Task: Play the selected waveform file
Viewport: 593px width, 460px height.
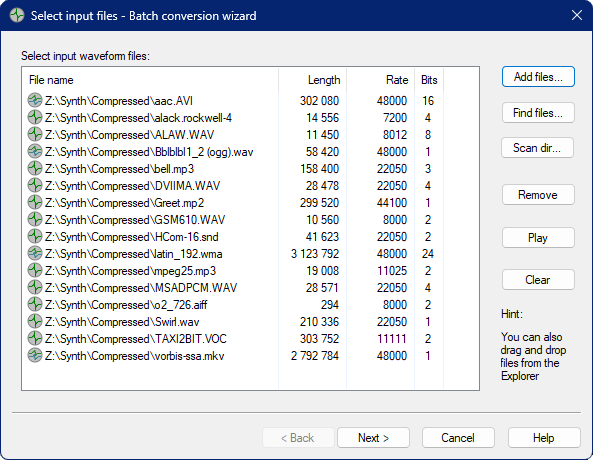Action: coord(538,238)
